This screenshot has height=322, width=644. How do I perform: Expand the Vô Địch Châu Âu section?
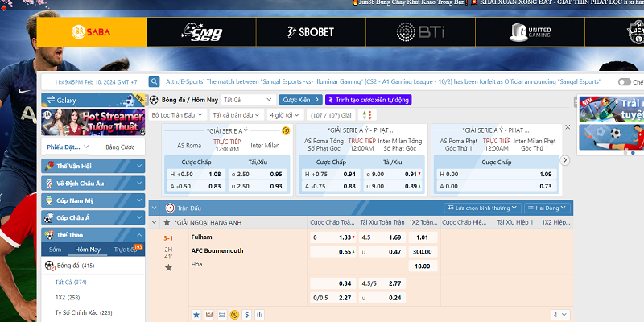(93, 184)
